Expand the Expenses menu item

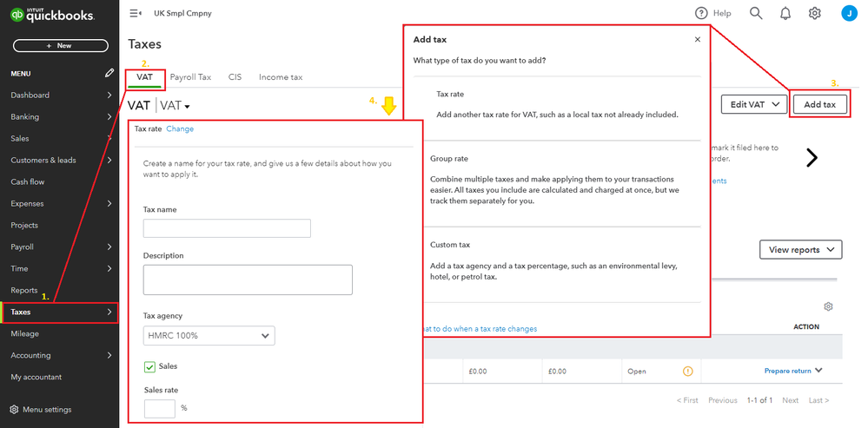pyautogui.click(x=59, y=203)
